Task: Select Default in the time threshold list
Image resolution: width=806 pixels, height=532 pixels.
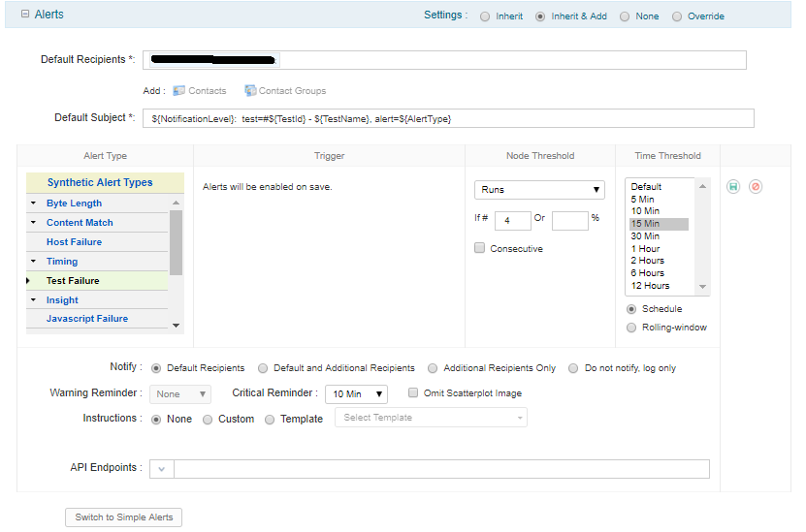Action: click(x=659, y=187)
